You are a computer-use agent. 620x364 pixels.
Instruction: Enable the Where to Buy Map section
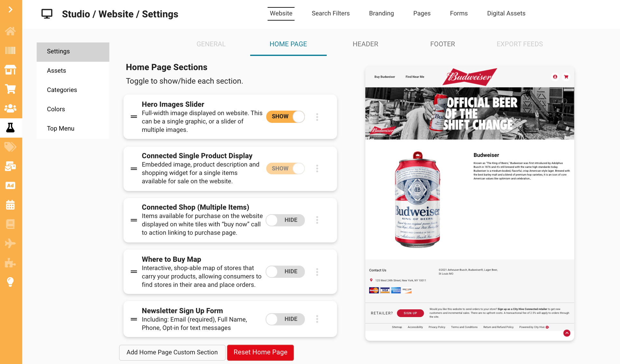(x=285, y=271)
